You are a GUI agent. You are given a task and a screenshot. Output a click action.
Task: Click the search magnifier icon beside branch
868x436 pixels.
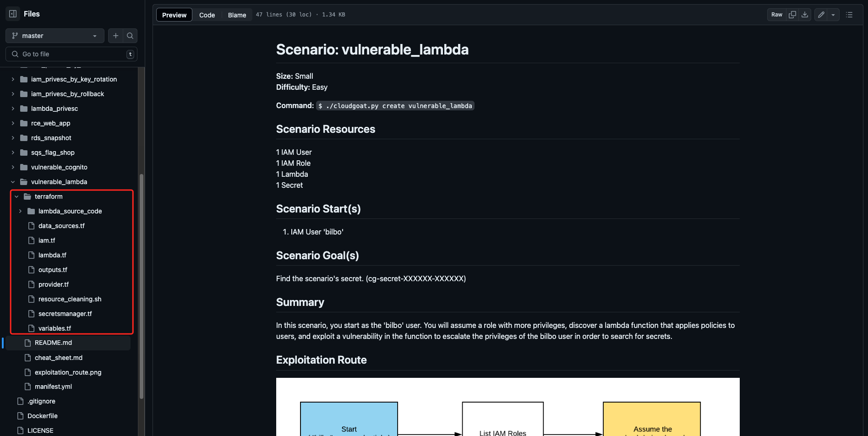[x=130, y=36]
